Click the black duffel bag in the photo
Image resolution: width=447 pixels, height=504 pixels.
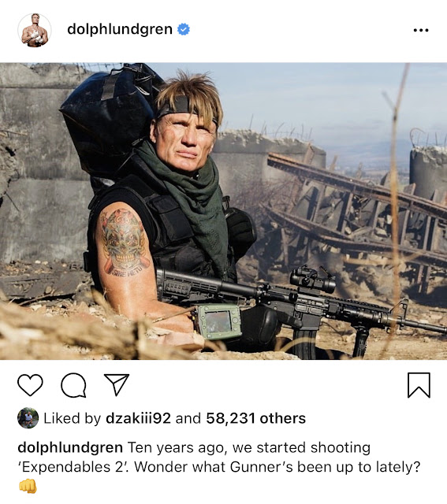click(111, 117)
